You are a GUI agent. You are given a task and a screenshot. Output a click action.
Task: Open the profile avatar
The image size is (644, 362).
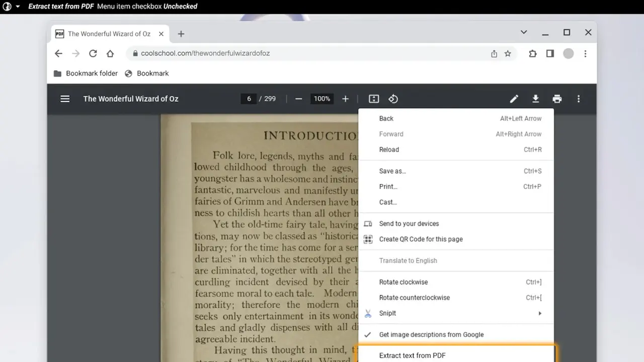tap(568, 53)
